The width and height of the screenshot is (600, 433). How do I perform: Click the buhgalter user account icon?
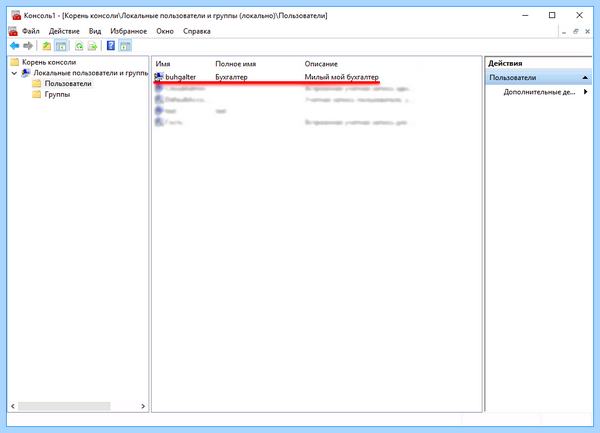tap(159, 77)
